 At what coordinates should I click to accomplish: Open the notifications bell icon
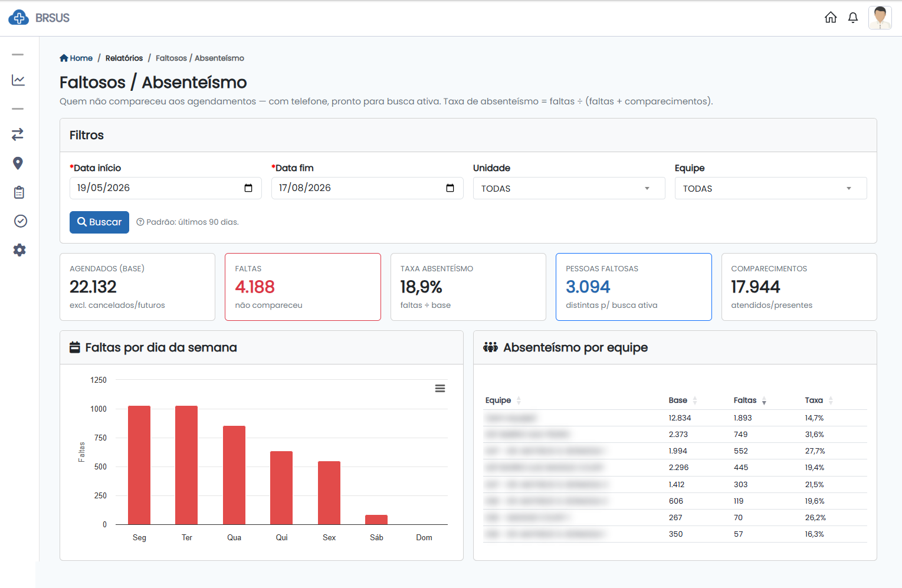click(853, 18)
